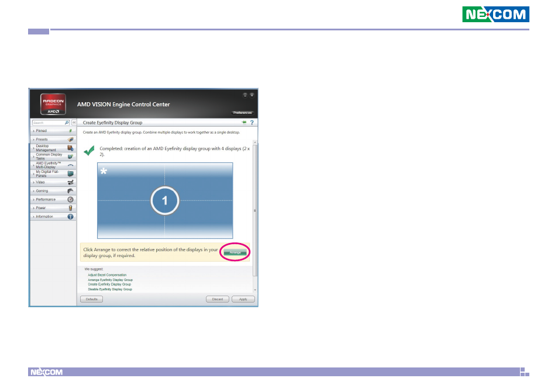Viewport: 558px width, 392px height.
Task: Collapse the sidebar with the double-arrow button
Action: 74,123
